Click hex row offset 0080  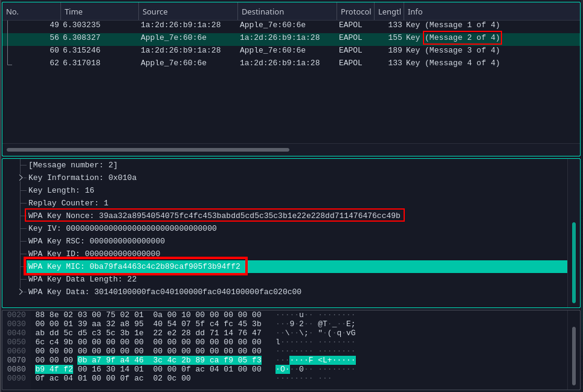pos(16,369)
